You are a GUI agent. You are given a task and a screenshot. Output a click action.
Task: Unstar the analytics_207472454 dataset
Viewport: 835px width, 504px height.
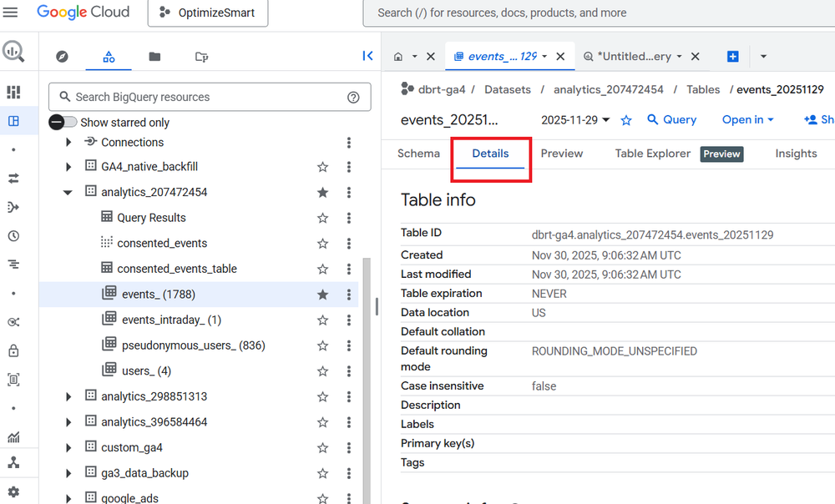(322, 193)
